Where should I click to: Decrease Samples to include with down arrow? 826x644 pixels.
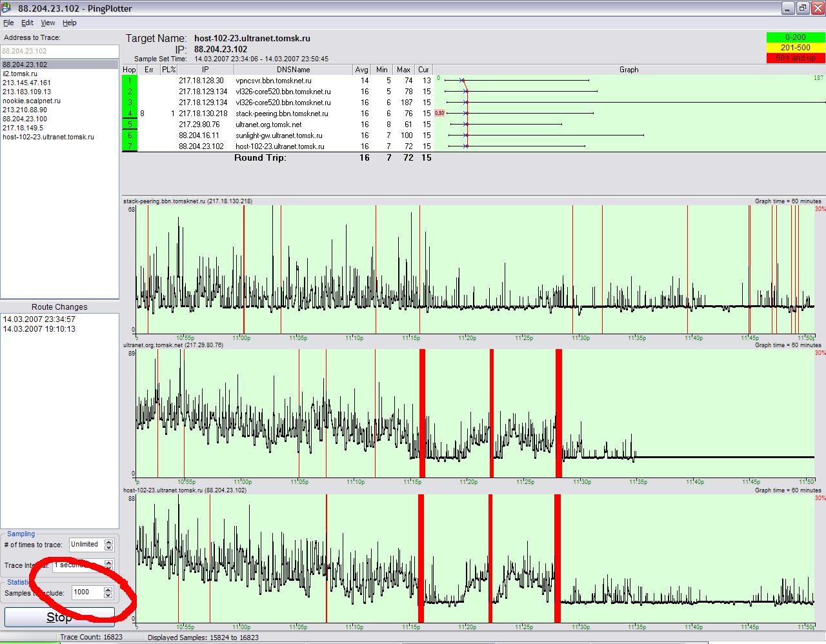(x=108, y=595)
